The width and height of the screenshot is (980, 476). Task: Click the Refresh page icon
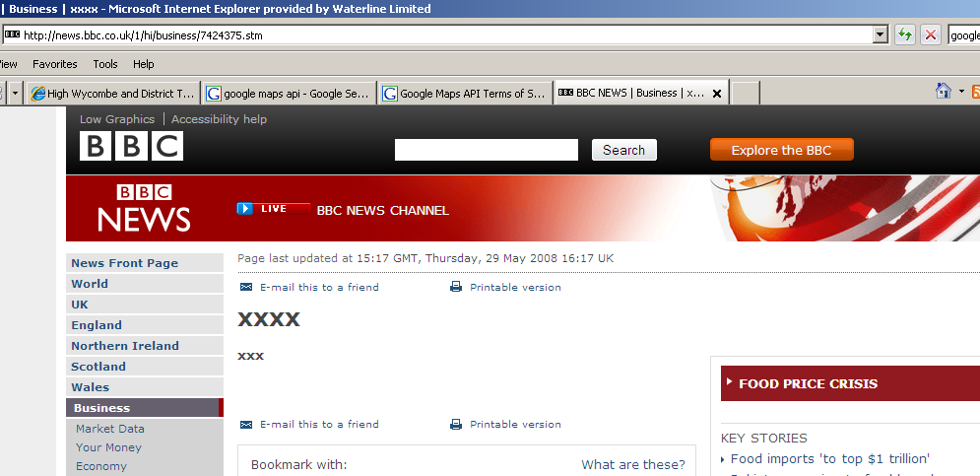[904, 35]
